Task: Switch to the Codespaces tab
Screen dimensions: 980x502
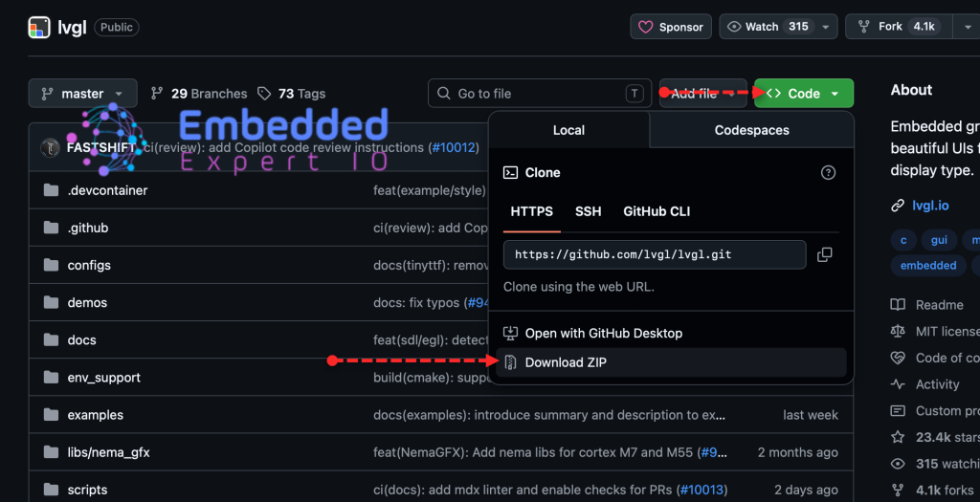Action: pyautogui.click(x=751, y=130)
